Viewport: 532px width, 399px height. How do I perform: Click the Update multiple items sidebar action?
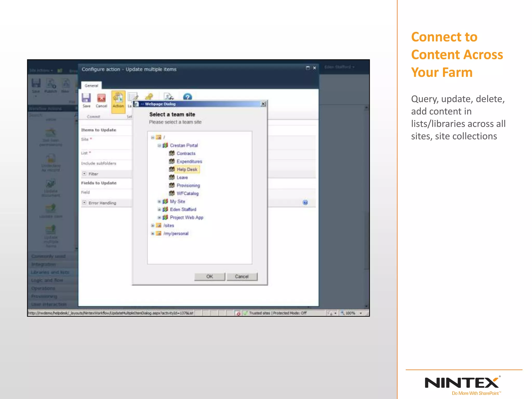(51, 236)
